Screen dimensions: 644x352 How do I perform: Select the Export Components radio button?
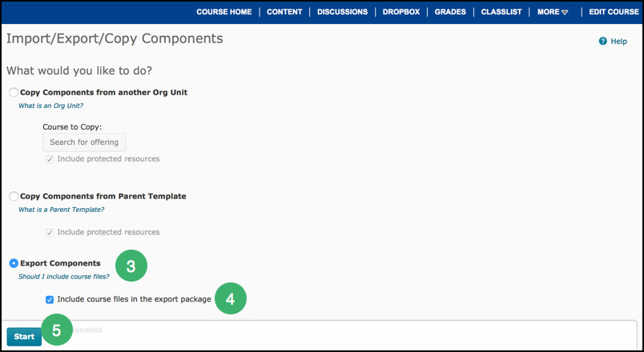[x=14, y=263]
